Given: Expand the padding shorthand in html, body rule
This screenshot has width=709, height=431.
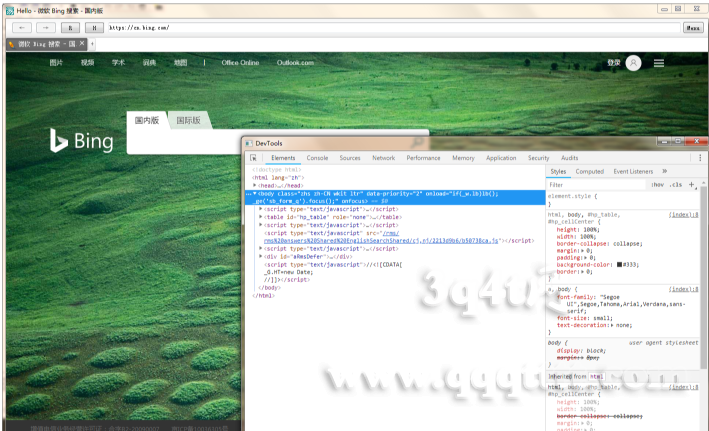Looking at the screenshot, I should pyautogui.click(x=586, y=257).
